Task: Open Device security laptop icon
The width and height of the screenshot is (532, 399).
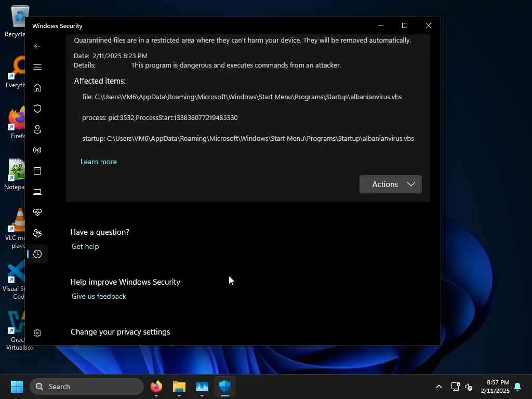Action: [37, 192]
